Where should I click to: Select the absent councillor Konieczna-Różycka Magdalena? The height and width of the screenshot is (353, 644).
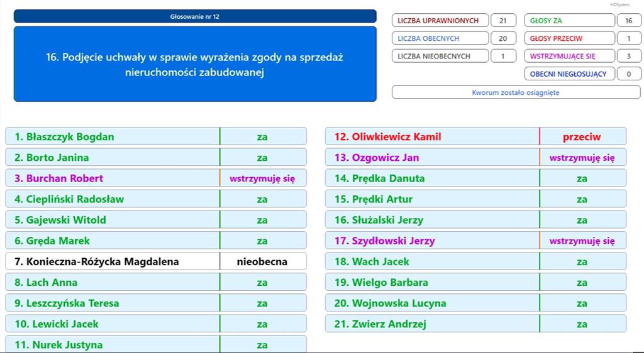click(102, 261)
